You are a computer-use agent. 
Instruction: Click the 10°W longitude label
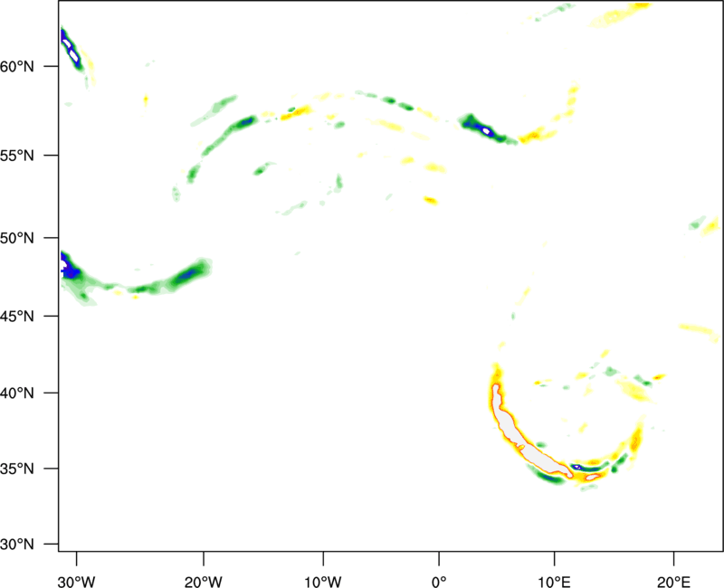[x=323, y=582]
